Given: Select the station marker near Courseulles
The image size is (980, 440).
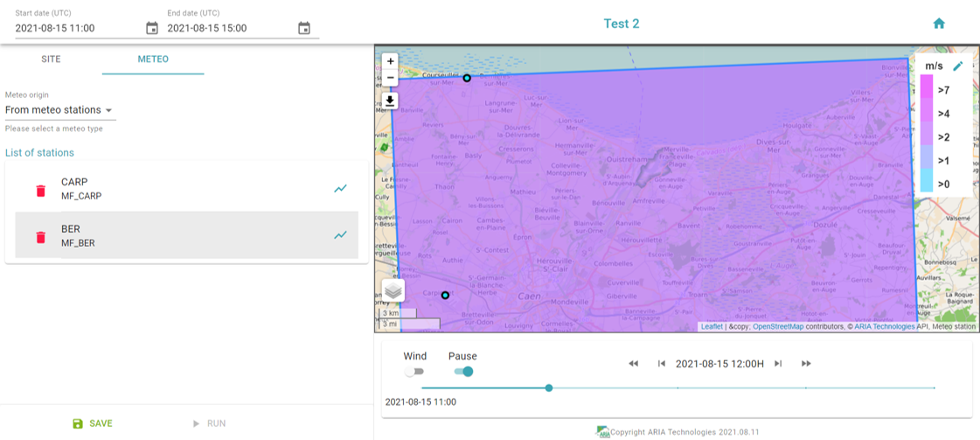Looking at the screenshot, I should click(467, 78).
